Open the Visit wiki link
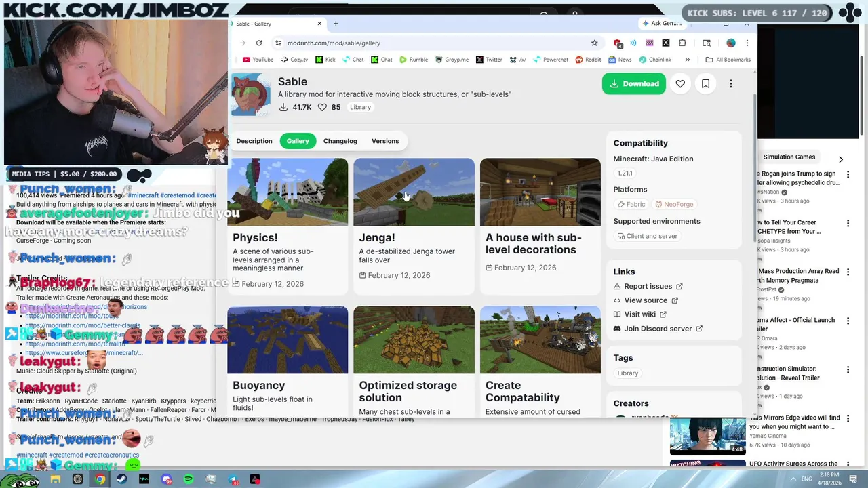Viewport: 868px width, 488px height. [639, 314]
